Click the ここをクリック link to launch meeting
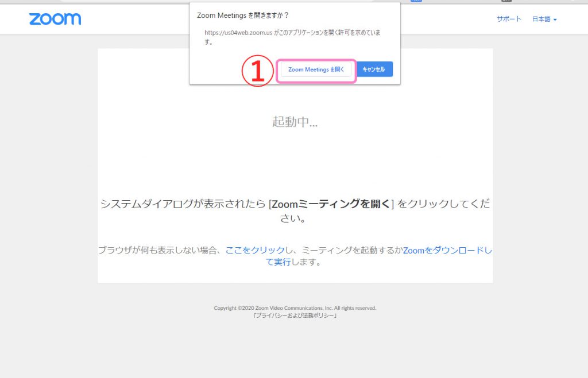This screenshot has height=378, width=588. click(255, 250)
